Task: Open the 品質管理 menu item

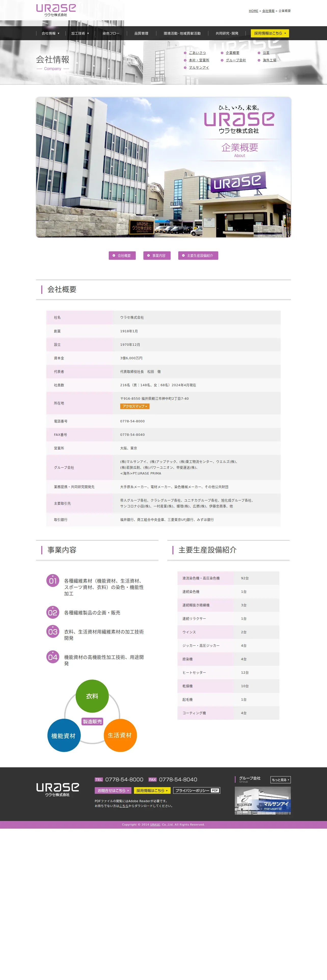Action: [141, 34]
